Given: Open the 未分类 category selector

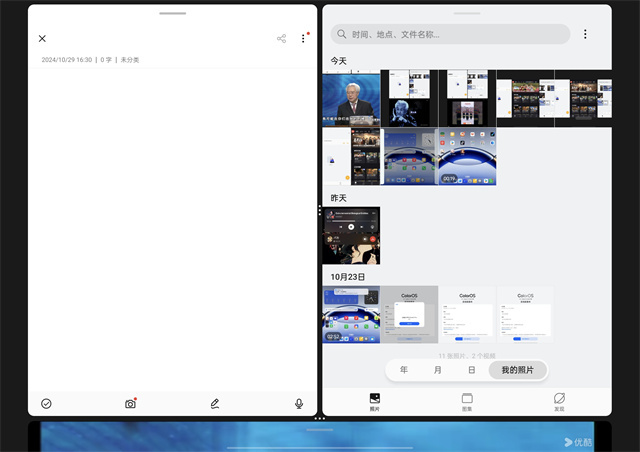Looking at the screenshot, I should point(130,60).
